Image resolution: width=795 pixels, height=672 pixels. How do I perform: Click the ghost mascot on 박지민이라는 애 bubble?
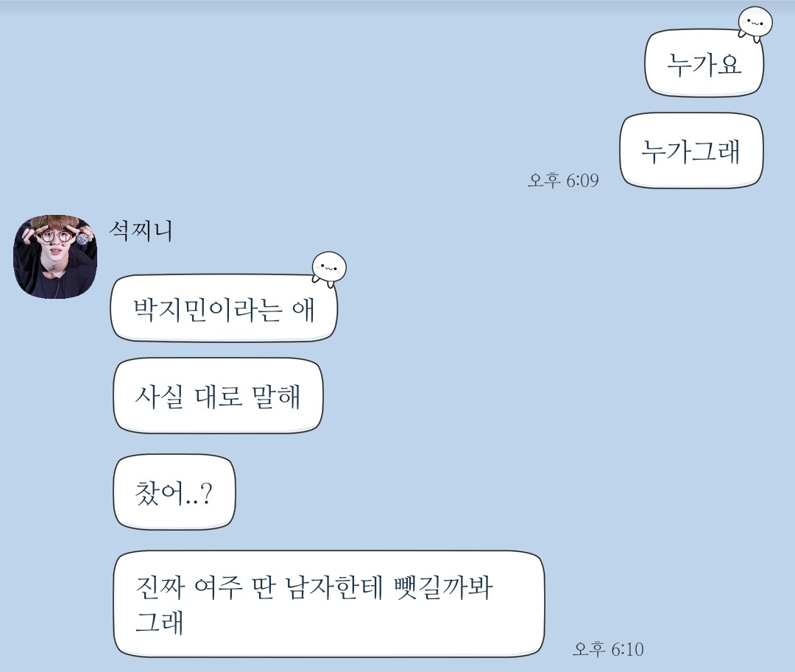329,267
